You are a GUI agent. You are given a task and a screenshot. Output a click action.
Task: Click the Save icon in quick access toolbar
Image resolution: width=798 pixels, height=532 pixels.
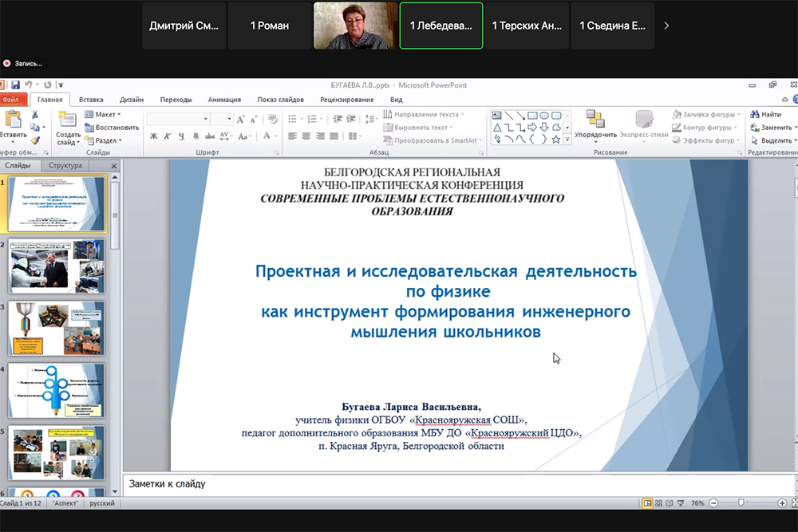pos(15,85)
